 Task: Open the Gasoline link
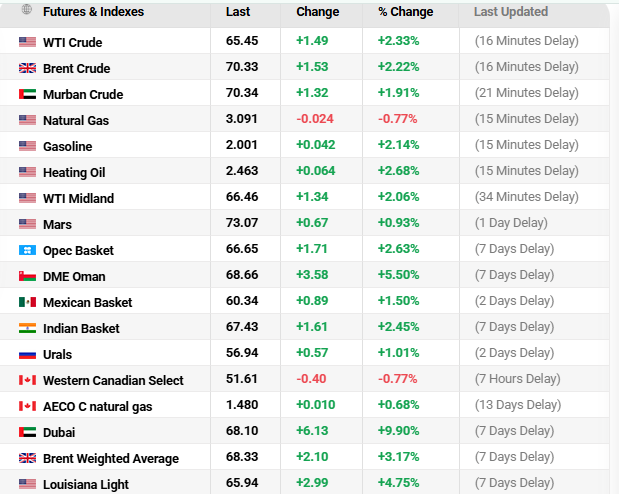(x=68, y=147)
